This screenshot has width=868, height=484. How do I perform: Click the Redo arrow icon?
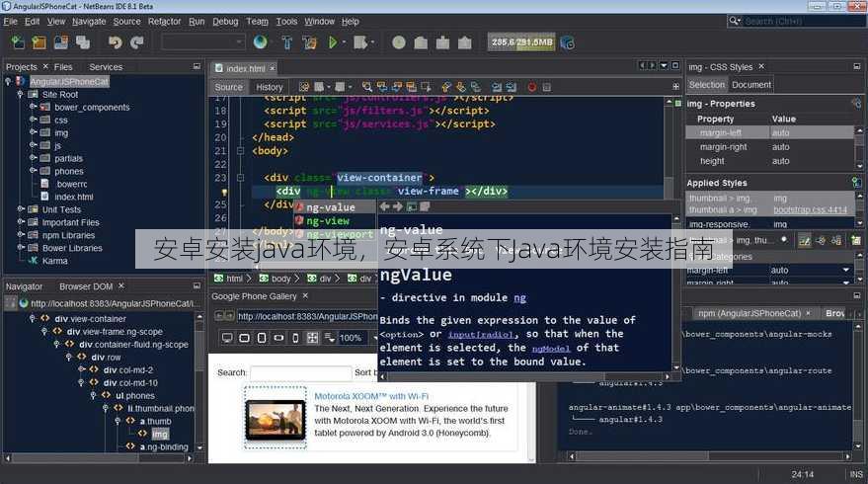(x=136, y=42)
